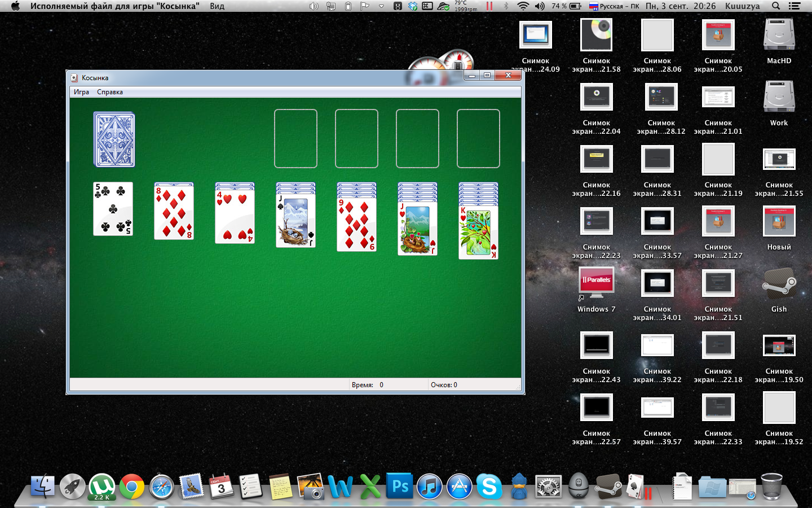Open the Kuuuzya user menu
The width and height of the screenshot is (812, 508).
coord(742,6)
